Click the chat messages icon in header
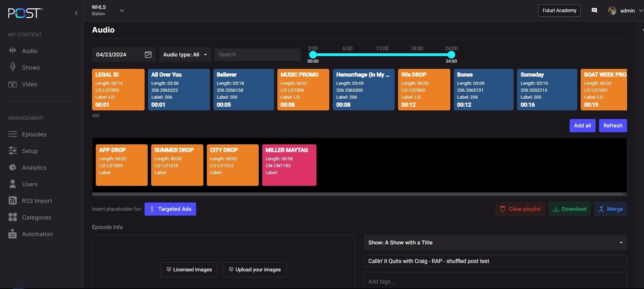The width and height of the screenshot is (644, 289). [x=594, y=10]
